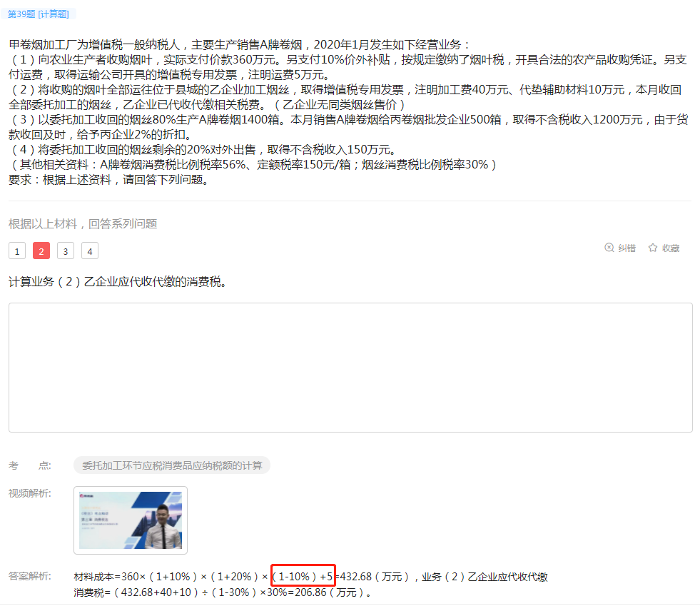Switch to sub-question 3
Image resolution: width=700 pixels, height=606 pixels.
(66, 251)
